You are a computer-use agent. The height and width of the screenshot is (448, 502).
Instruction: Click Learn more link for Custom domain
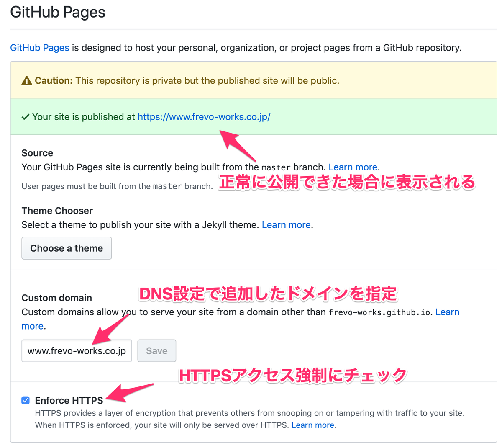447,312
